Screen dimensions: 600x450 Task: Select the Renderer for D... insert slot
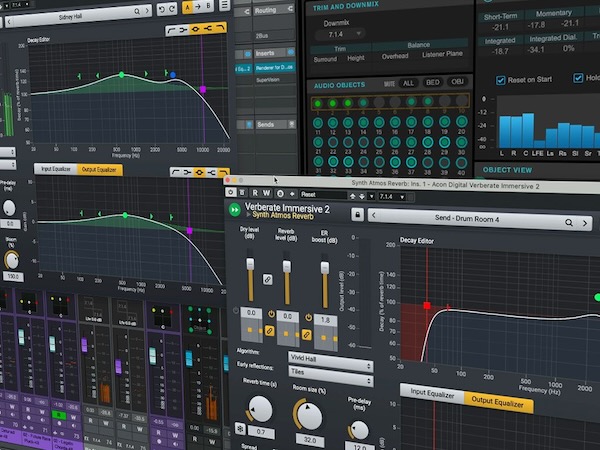pyautogui.click(x=275, y=68)
